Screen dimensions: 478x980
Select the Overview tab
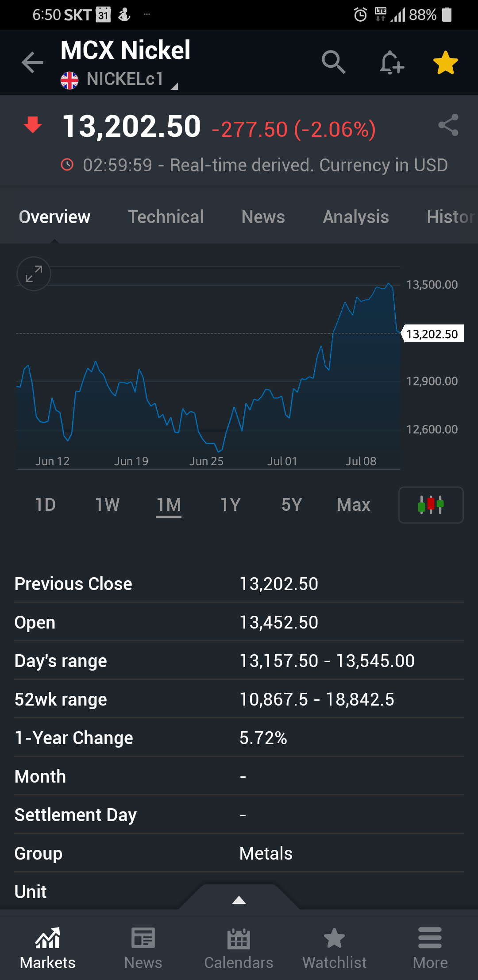tap(54, 217)
